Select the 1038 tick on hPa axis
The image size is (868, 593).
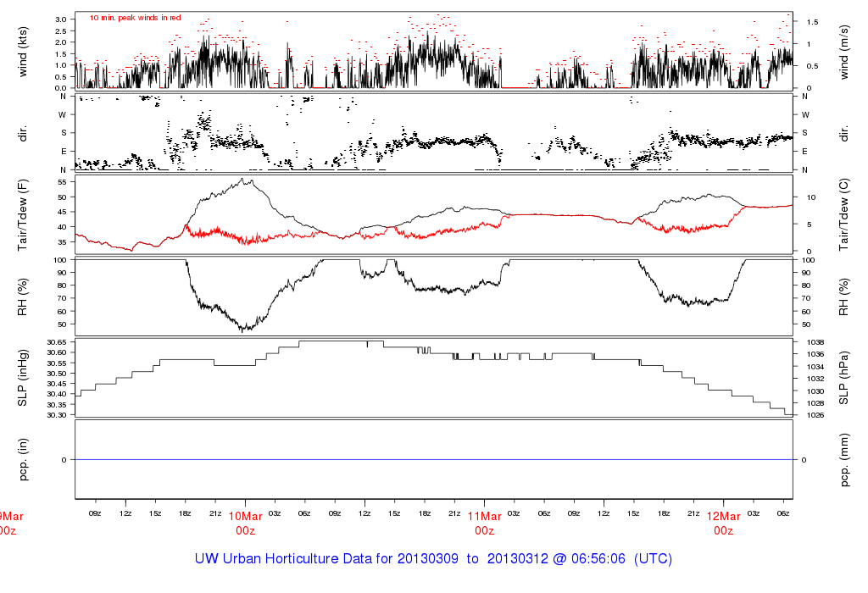pos(811,341)
